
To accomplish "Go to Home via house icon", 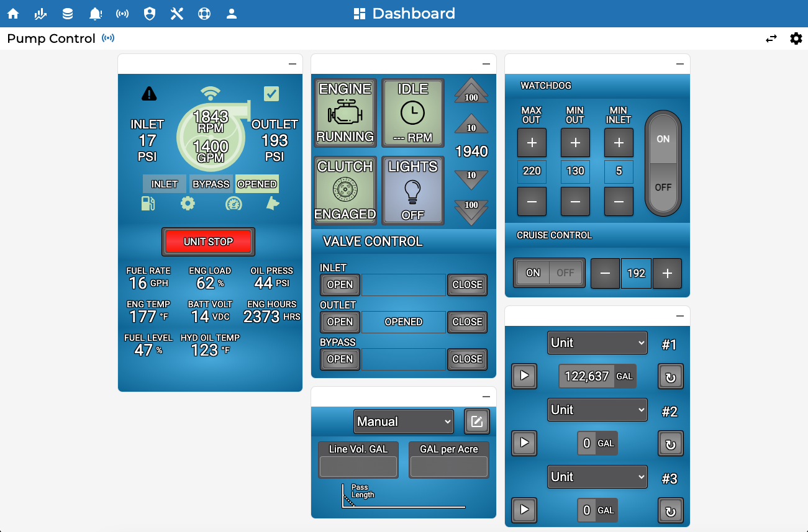I will point(13,14).
